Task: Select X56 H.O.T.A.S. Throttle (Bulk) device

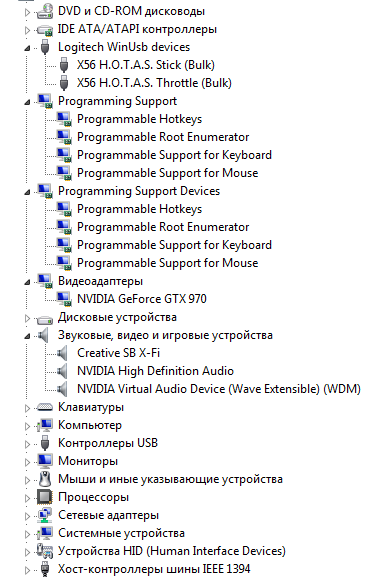Action: coord(154,83)
